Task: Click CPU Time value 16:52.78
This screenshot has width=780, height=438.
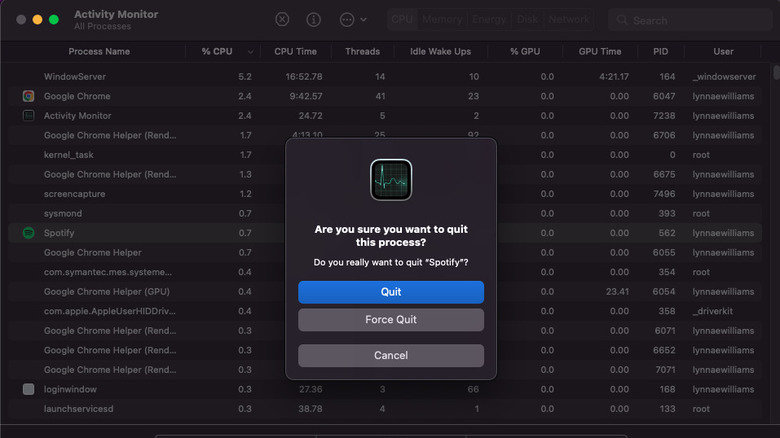Action: click(x=304, y=77)
